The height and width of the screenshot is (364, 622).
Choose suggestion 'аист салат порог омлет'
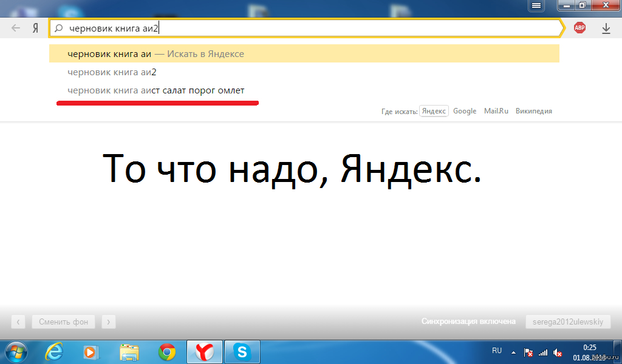156,90
